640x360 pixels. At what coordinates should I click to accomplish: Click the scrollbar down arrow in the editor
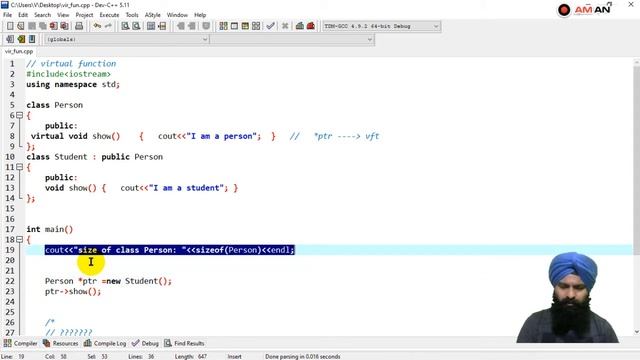coord(636,332)
